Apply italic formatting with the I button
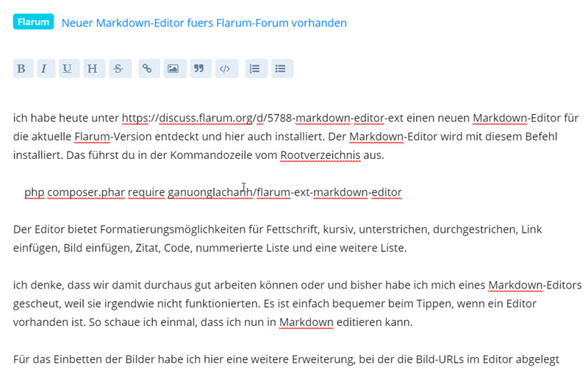Image resolution: width=588 pixels, height=368 pixels. [x=46, y=68]
